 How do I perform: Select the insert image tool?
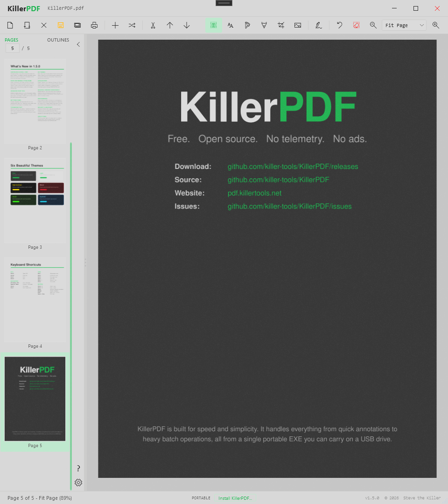pyautogui.click(x=298, y=25)
